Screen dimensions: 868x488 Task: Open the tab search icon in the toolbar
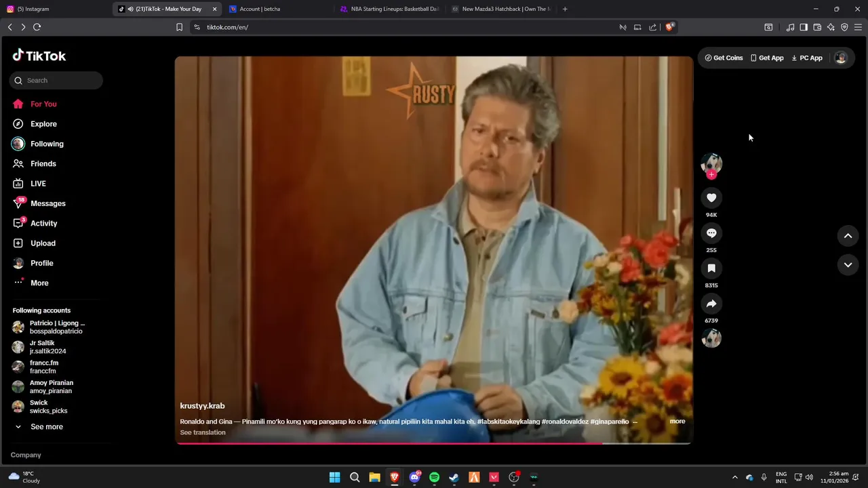[x=768, y=27]
